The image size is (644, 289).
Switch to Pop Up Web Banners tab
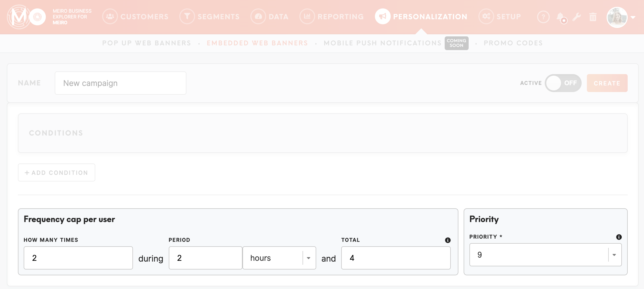(x=147, y=43)
